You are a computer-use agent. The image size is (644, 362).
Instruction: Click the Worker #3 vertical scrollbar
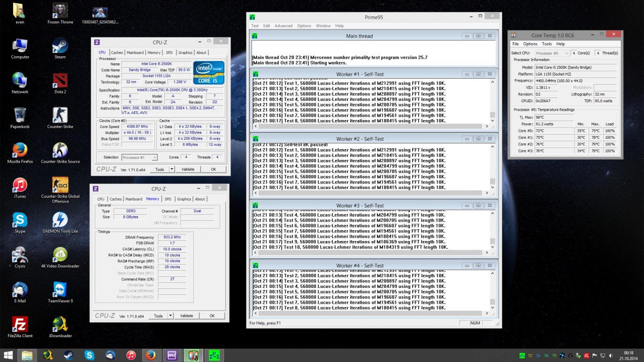(x=492, y=231)
